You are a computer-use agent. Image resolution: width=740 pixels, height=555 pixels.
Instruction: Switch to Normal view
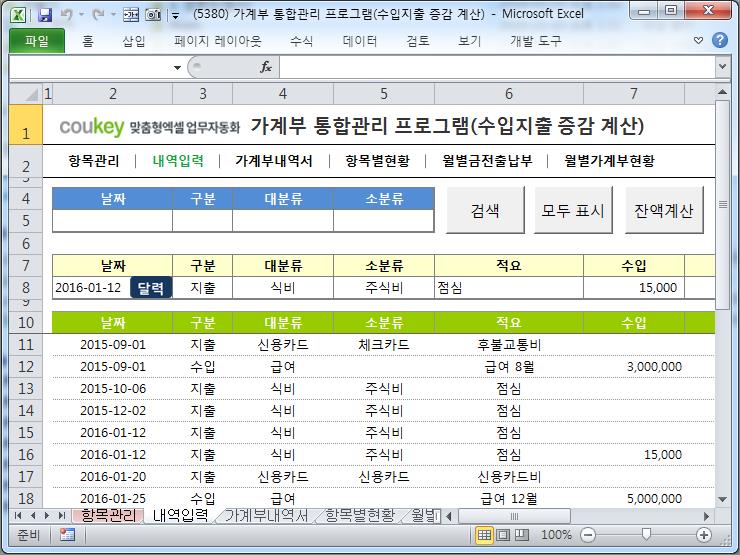pos(484,535)
